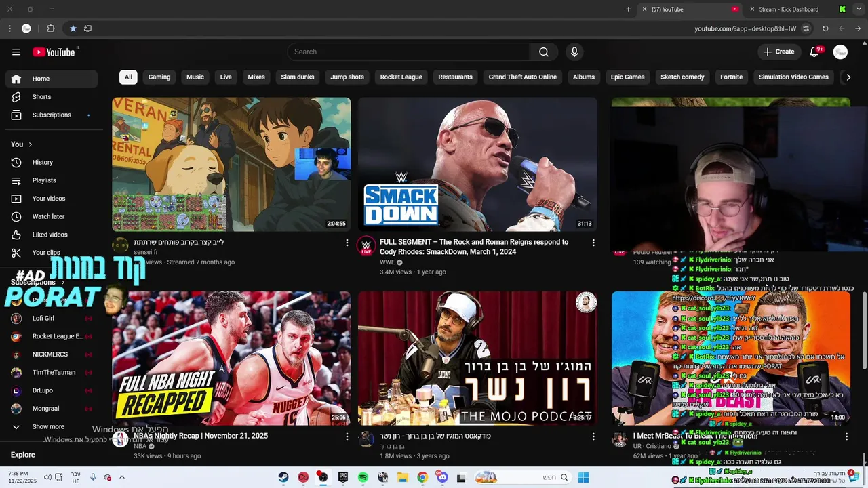Open the DrLupo subscription
The height and width of the screenshot is (488, 868).
[52, 391]
